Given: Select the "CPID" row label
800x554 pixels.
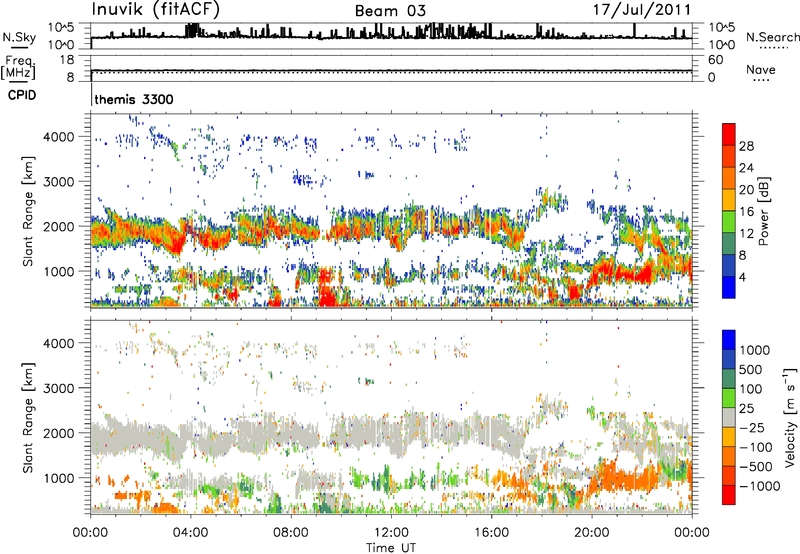Looking at the screenshot, I should [x=22, y=95].
